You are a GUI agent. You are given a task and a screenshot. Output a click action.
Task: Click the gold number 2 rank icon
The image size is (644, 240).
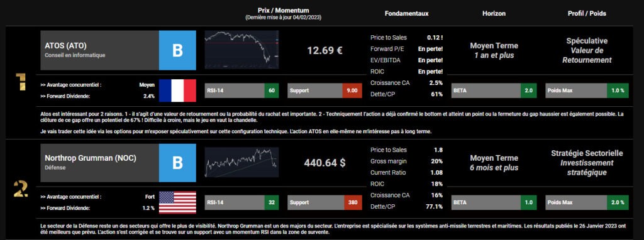[x=21, y=189]
